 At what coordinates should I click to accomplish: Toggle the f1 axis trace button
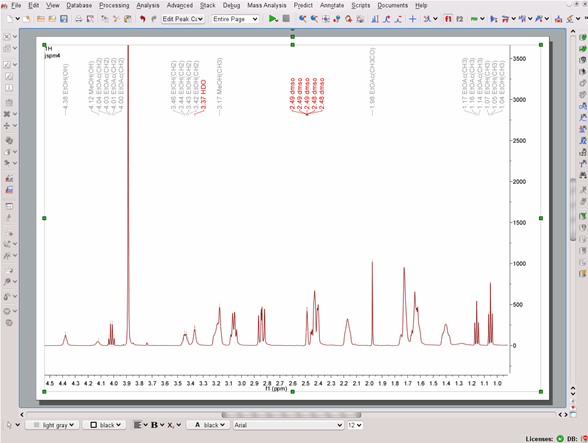click(448, 19)
